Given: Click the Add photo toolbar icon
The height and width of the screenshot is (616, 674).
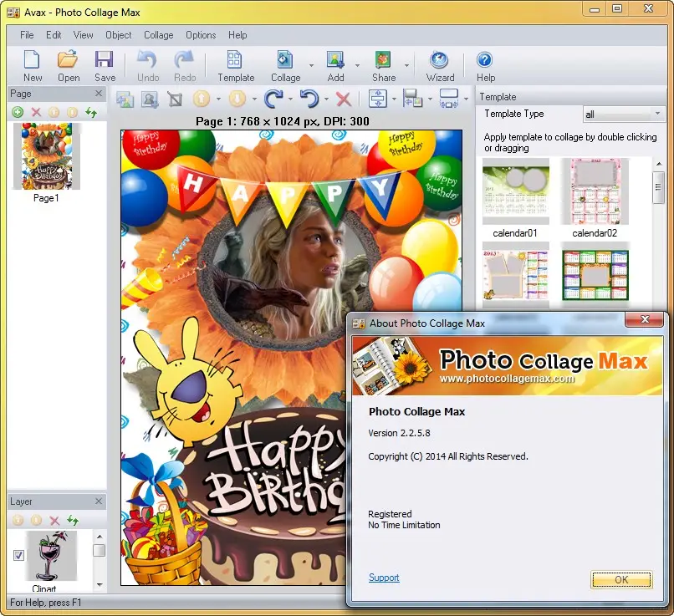Looking at the screenshot, I should pyautogui.click(x=335, y=66).
